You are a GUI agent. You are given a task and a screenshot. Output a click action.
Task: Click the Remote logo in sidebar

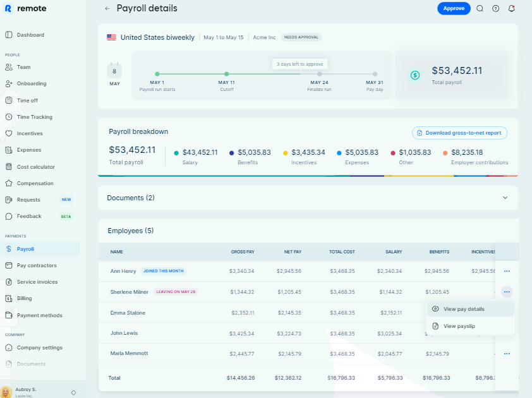point(25,8)
